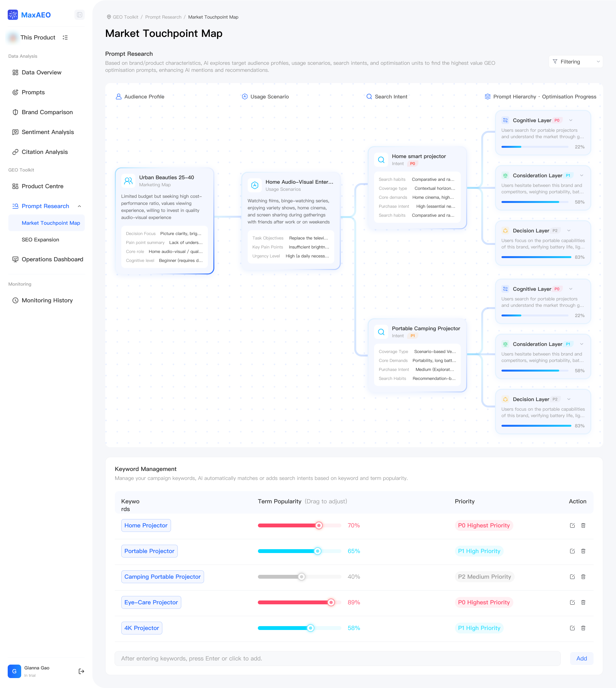Click the logout icon next to Gianna Gao

pos(81,671)
